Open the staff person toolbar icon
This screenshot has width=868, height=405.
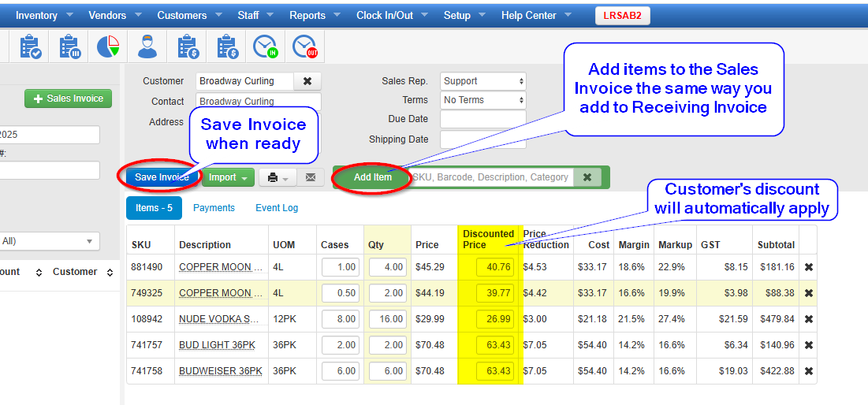(147, 47)
